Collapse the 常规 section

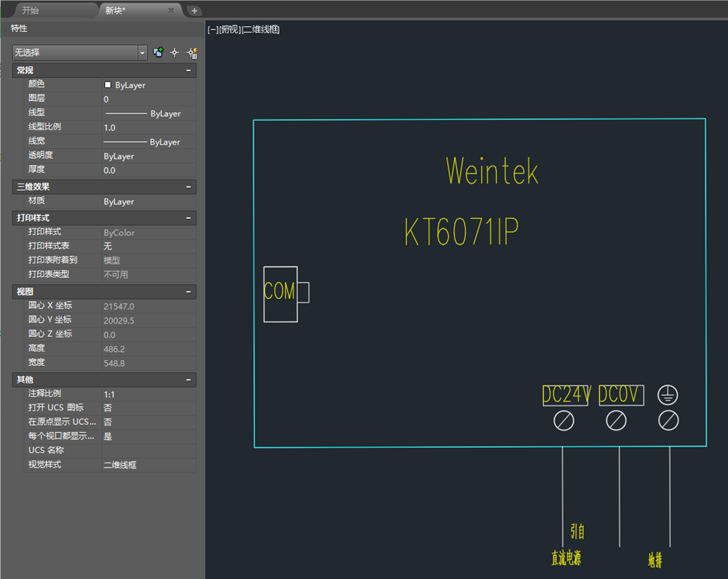[189, 71]
